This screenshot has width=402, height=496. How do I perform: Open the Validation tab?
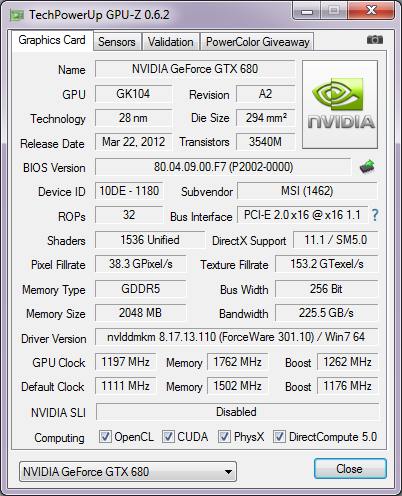171,42
